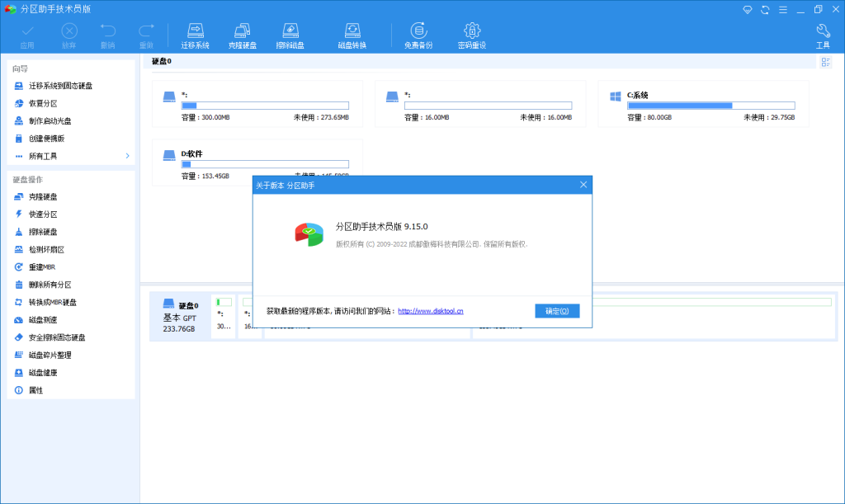
Task: Click the refresh arrow icon in title bar
Action: point(763,9)
